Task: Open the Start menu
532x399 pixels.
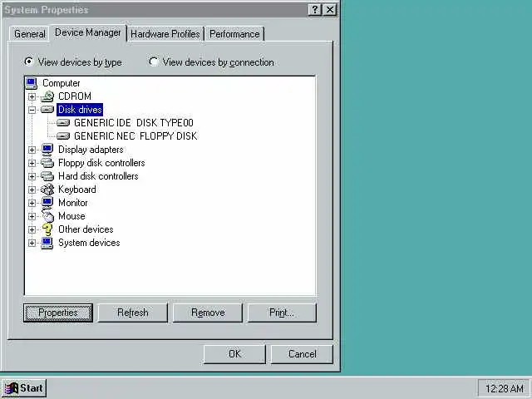Action: pyautogui.click(x=24, y=388)
